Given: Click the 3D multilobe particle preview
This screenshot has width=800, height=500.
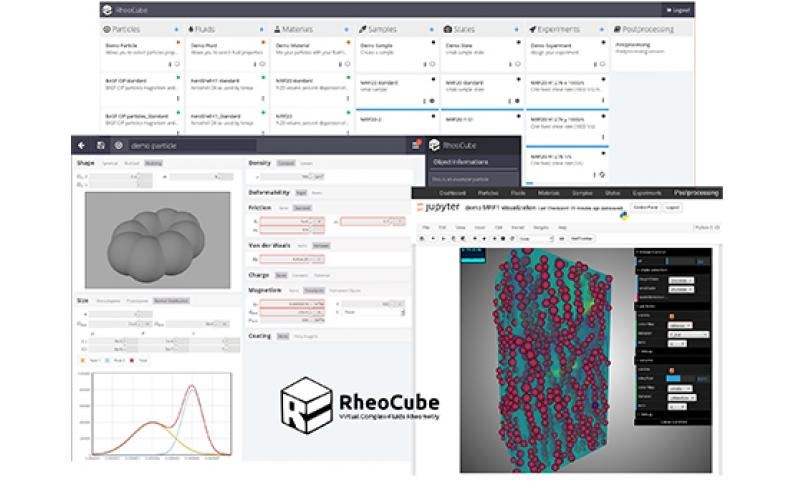Looking at the screenshot, I should (158, 240).
